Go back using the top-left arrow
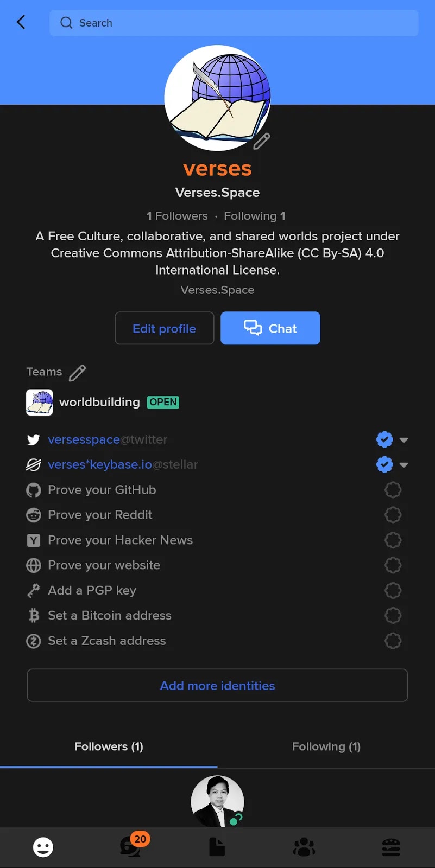This screenshot has height=868, width=435. tap(21, 22)
